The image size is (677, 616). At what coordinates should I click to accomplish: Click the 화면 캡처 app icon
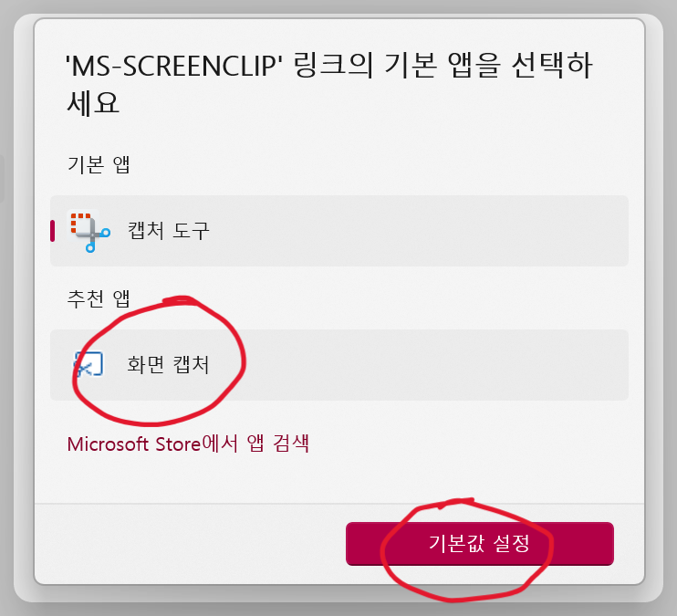pos(89,364)
